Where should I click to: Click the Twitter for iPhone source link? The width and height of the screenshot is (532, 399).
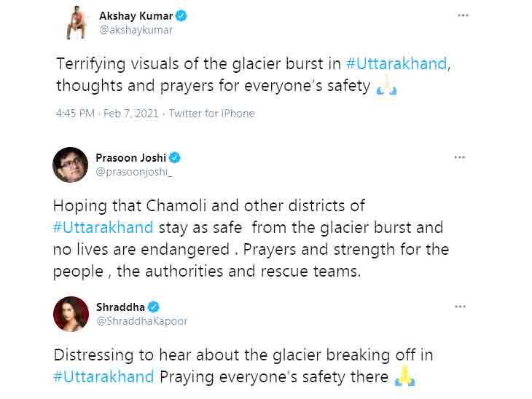coord(211,114)
